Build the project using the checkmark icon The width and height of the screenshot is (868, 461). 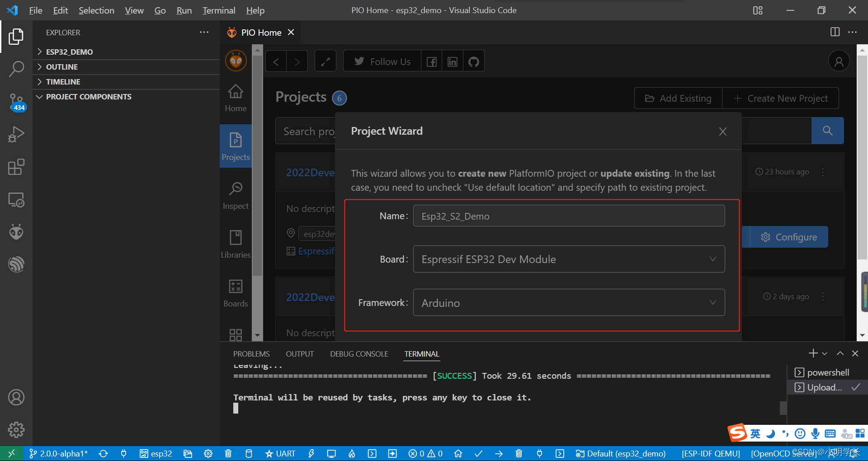(x=478, y=454)
